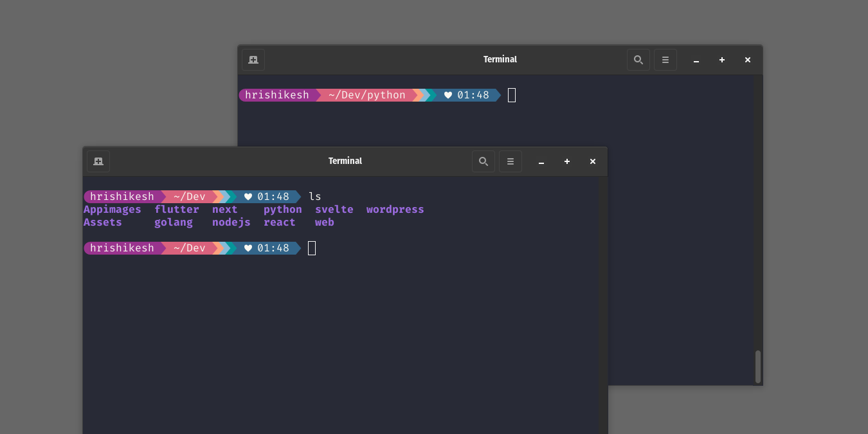Screen dimensions: 868x434
Task: Open a new terminal tab in the background window
Action: tap(253, 59)
